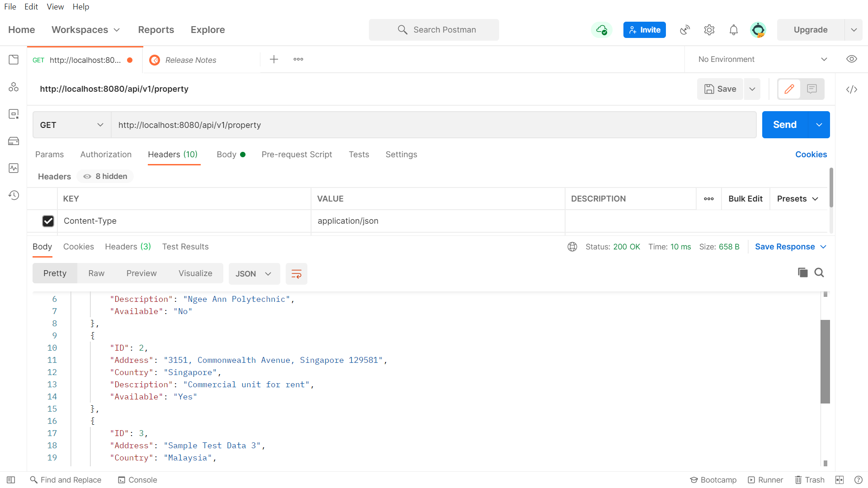This screenshot has width=868, height=488.
Task: Click Bulk Edit for headers
Action: point(745,199)
